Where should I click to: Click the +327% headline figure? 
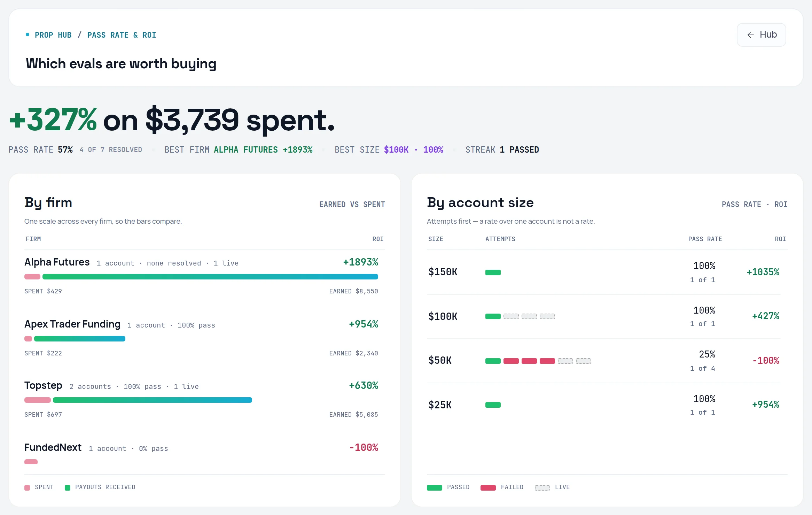[53, 120]
